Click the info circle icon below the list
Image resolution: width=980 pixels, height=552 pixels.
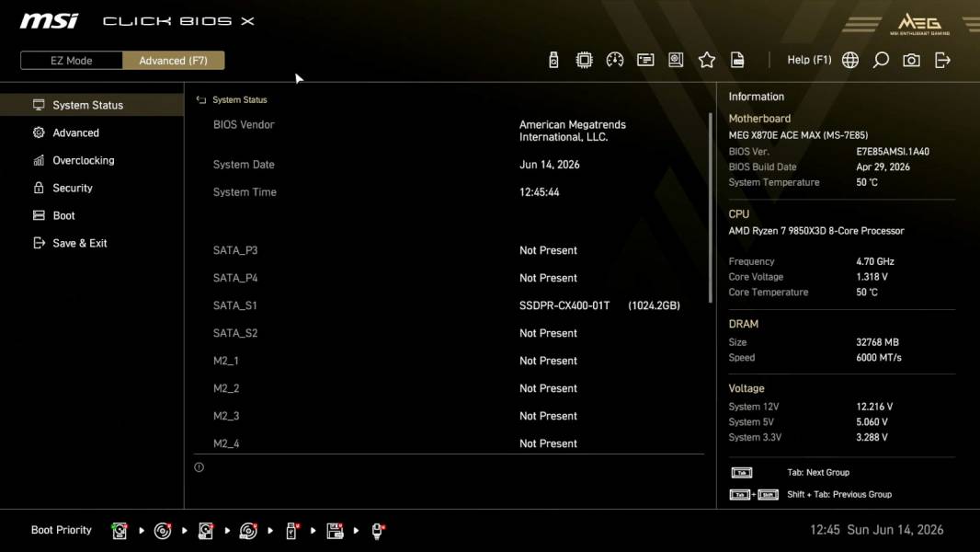point(199,467)
